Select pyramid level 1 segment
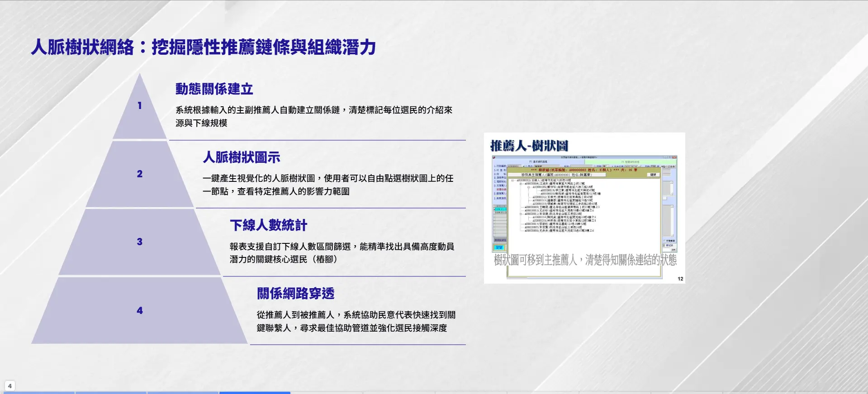868x394 pixels. coord(140,106)
